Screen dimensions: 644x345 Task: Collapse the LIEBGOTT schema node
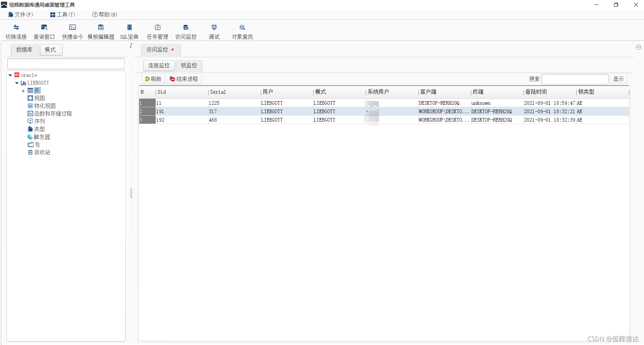pos(17,83)
